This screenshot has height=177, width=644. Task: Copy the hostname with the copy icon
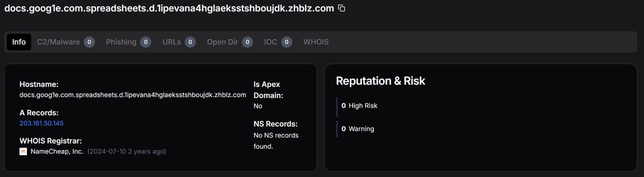coord(342,8)
